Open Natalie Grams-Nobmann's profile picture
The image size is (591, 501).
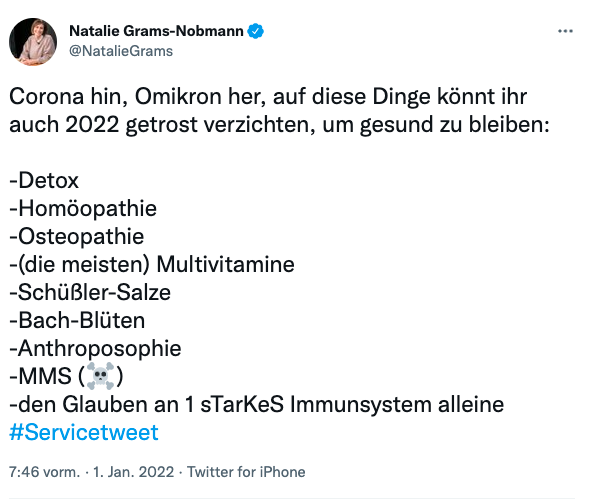[x=33, y=41]
